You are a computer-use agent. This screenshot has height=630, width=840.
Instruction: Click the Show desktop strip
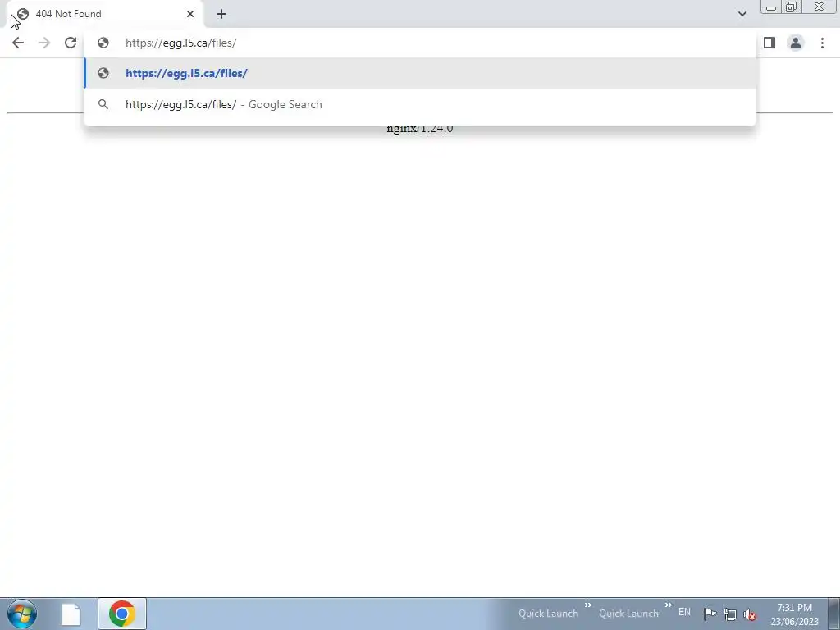click(x=834, y=614)
